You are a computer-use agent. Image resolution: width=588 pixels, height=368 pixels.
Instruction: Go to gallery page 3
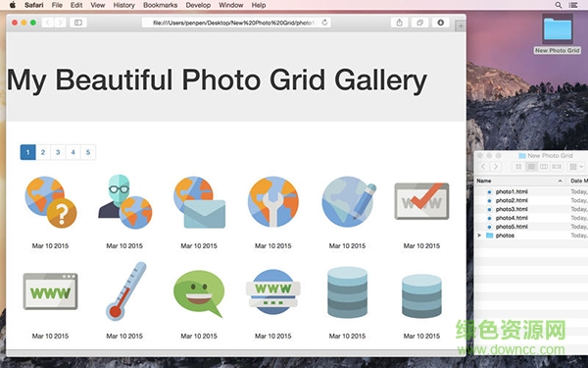pyautogui.click(x=58, y=152)
